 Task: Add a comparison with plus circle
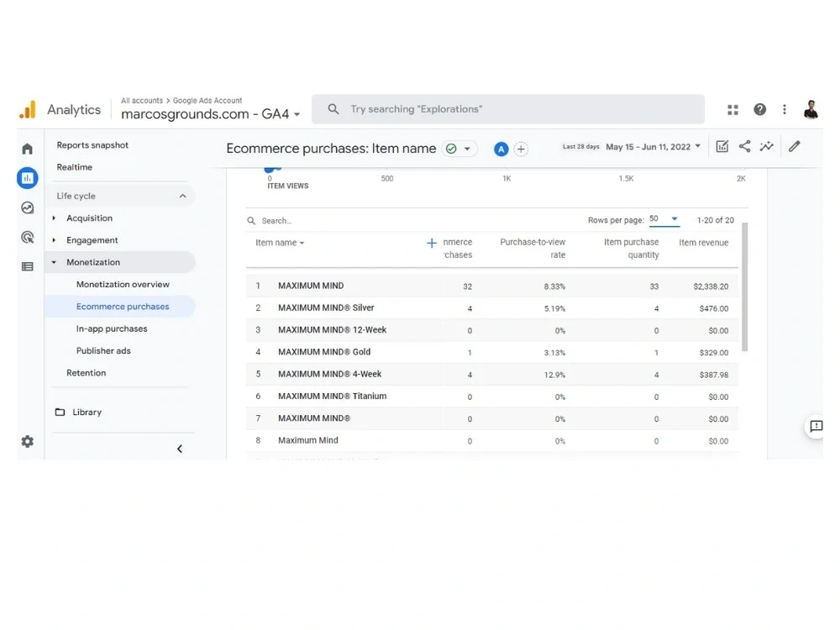pyautogui.click(x=521, y=149)
